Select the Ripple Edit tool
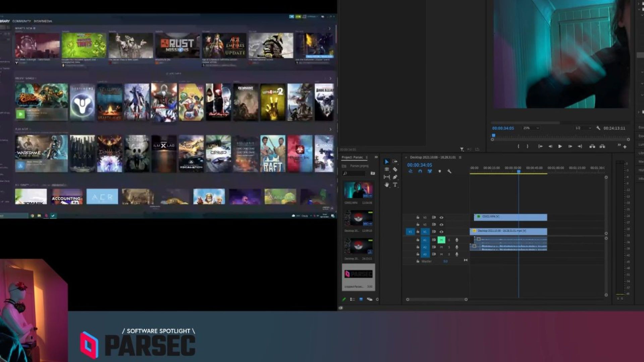This screenshot has width=644, height=362. (386, 169)
